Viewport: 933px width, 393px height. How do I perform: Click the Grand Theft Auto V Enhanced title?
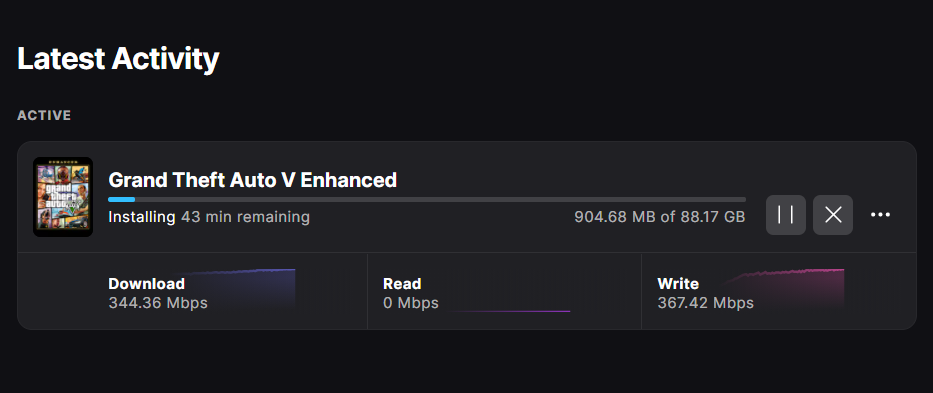pos(252,179)
